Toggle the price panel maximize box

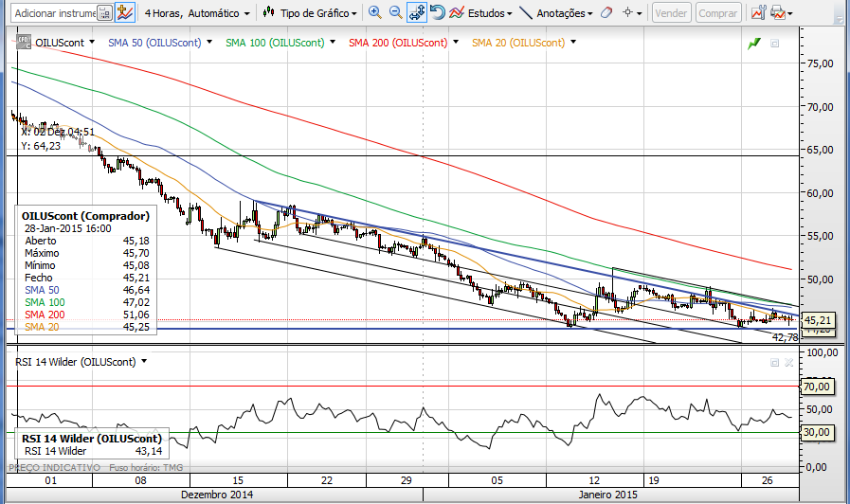(774, 44)
